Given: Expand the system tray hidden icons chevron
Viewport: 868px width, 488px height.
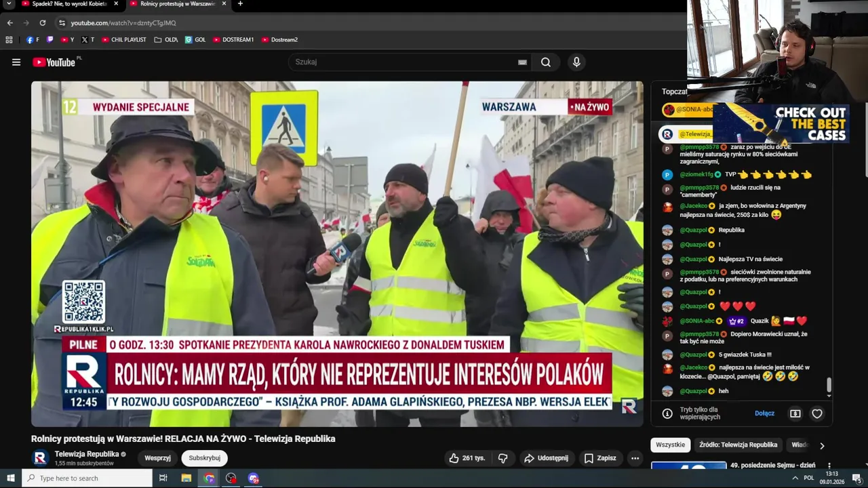Looking at the screenshot, I should coord(795,478).
